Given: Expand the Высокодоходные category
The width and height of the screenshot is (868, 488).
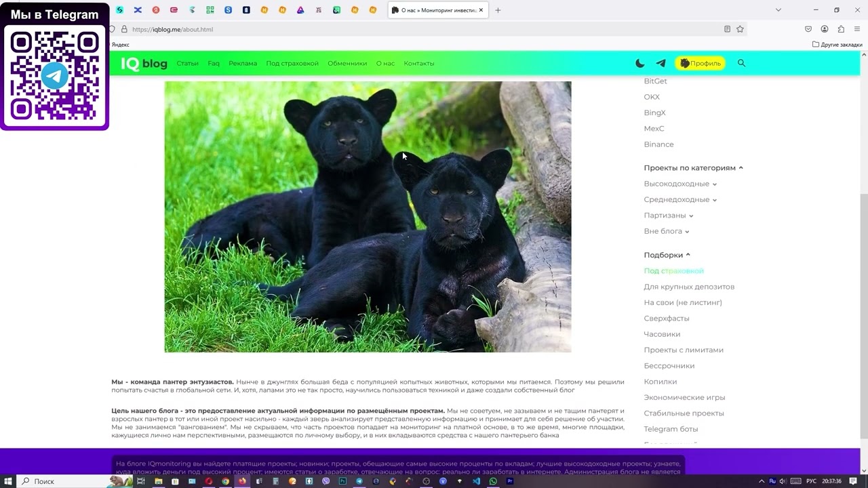Looking at the screenshot, I should click(680, 184).
